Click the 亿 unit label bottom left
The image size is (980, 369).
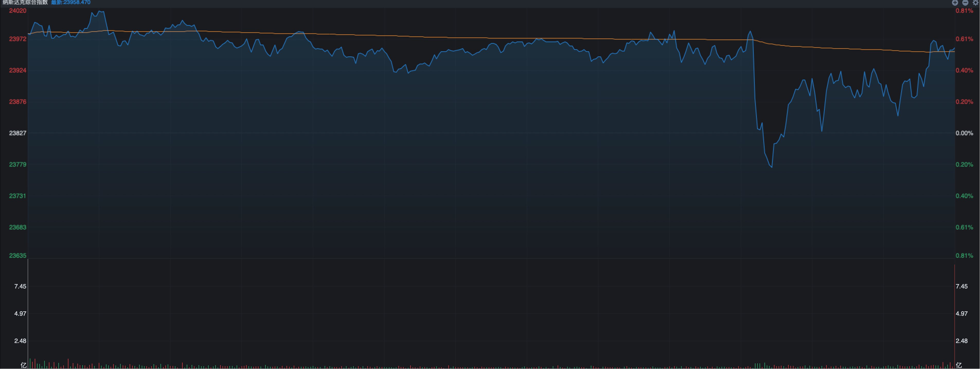[24, 365]
